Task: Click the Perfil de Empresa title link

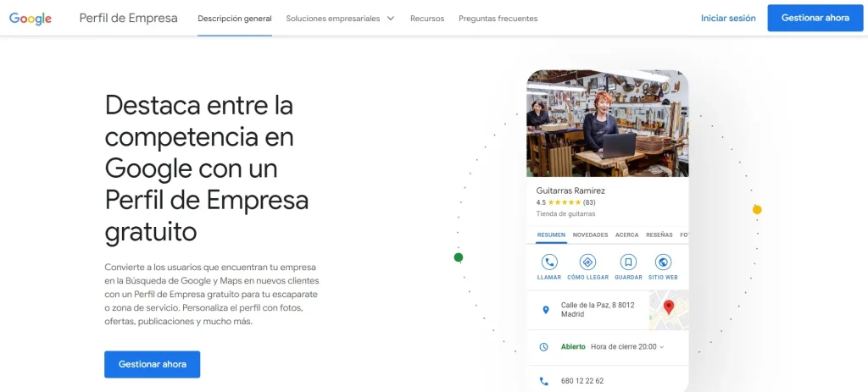Action: pos(129,19)
